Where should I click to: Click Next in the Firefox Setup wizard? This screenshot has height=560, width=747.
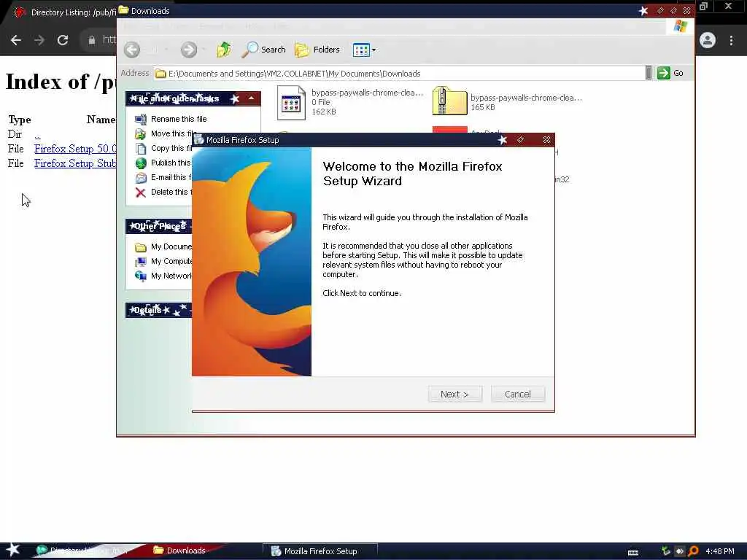454,394
